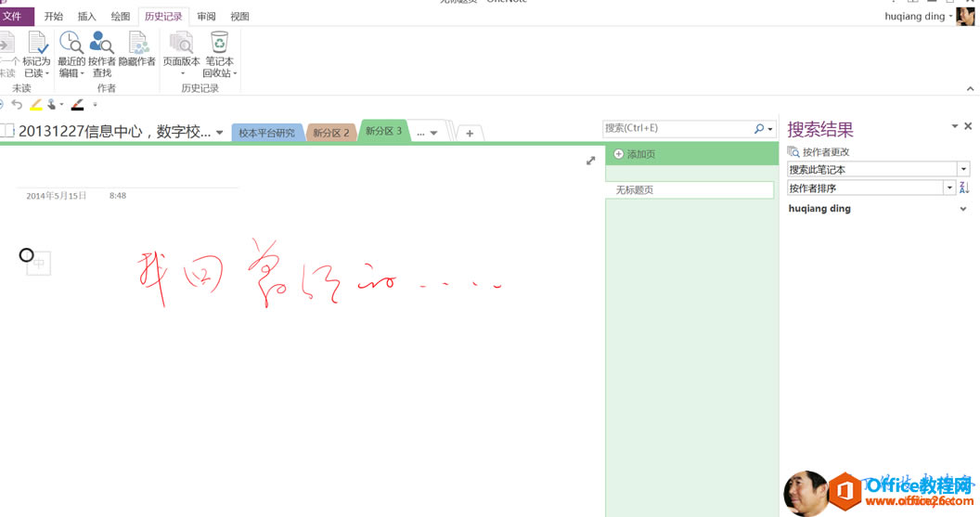Image resolution: width=980 pixels, height=517 pixels.
Task: Click the 标记为已读 (Mark as Read) icon
Action: tap(37, 43)
